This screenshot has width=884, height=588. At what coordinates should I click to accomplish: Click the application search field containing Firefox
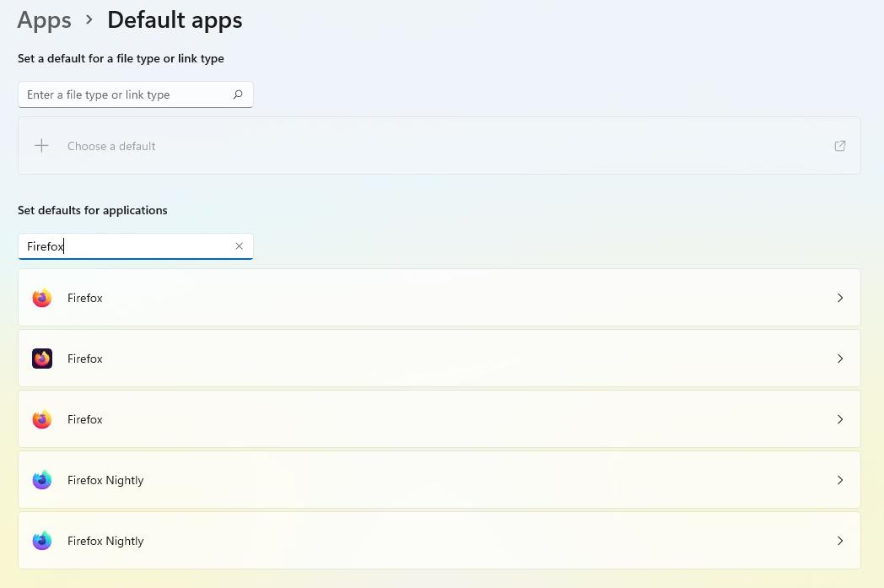tap(127, 245)
